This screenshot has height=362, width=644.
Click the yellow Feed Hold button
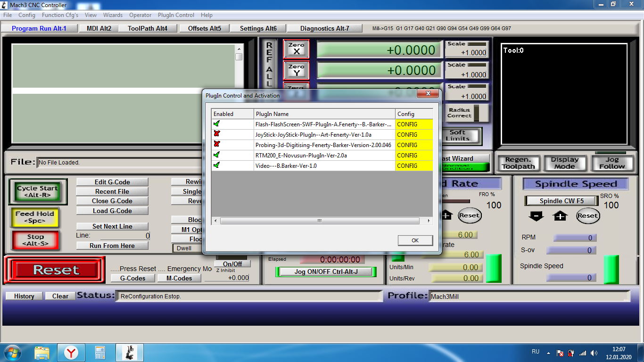(35, 217)
